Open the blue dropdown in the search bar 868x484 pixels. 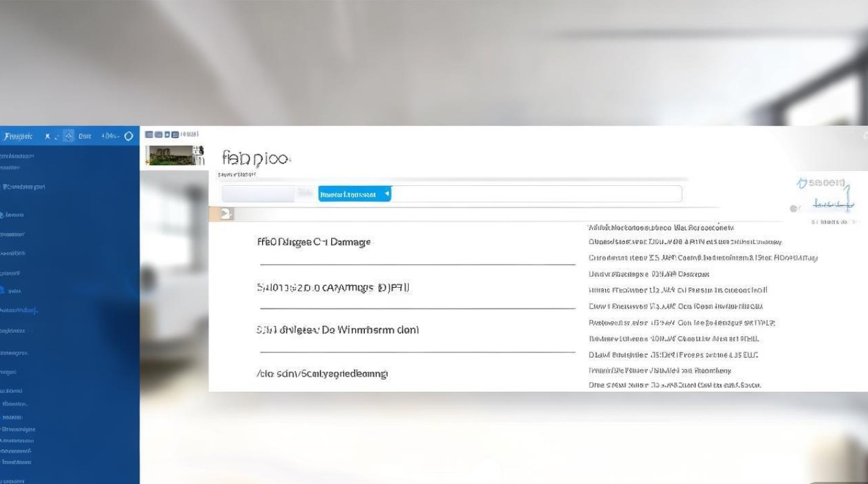pos(355,194)
